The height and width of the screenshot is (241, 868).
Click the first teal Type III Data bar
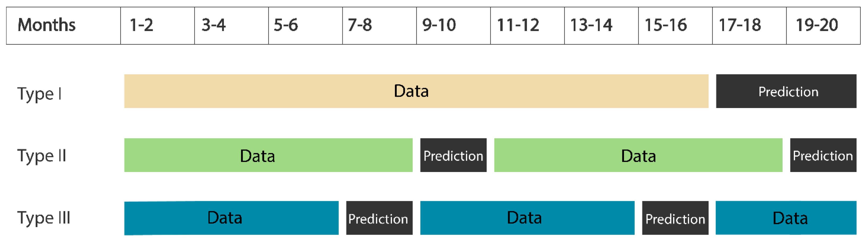tap(231, 218)
